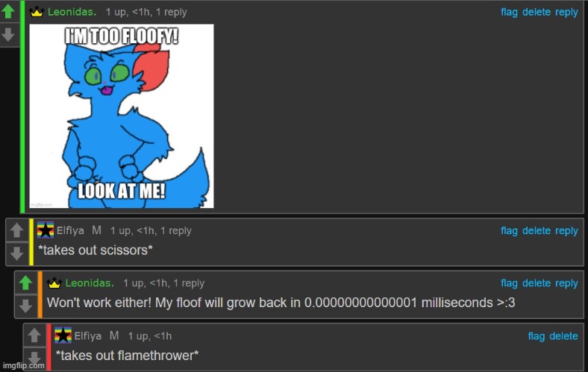Screen dimensions: 588x372
Task: Click the crown icon beside top Leonidas
Action: (x=37, y=12)
